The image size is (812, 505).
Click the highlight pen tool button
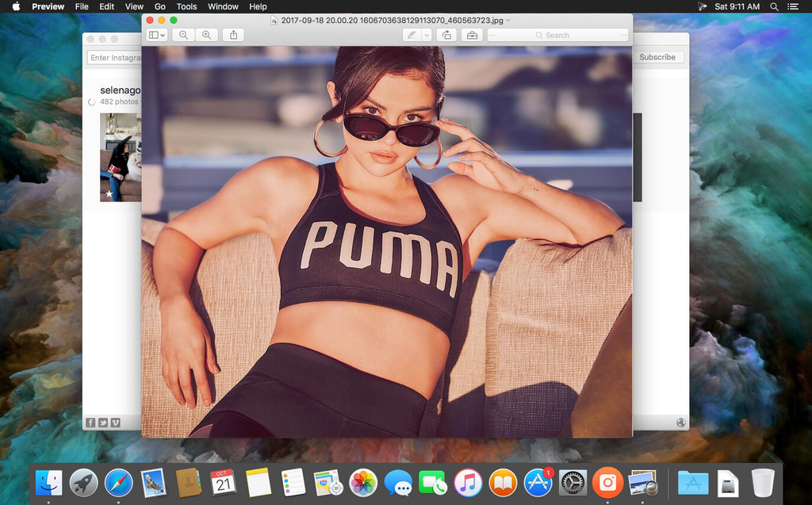click(x=411, y=35)
